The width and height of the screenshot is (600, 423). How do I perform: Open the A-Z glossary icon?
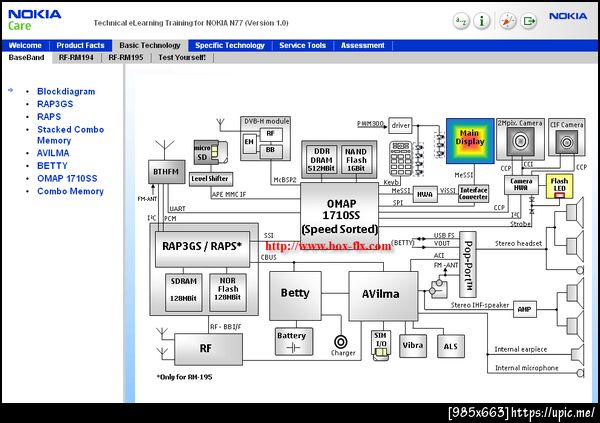pos(461,21)
